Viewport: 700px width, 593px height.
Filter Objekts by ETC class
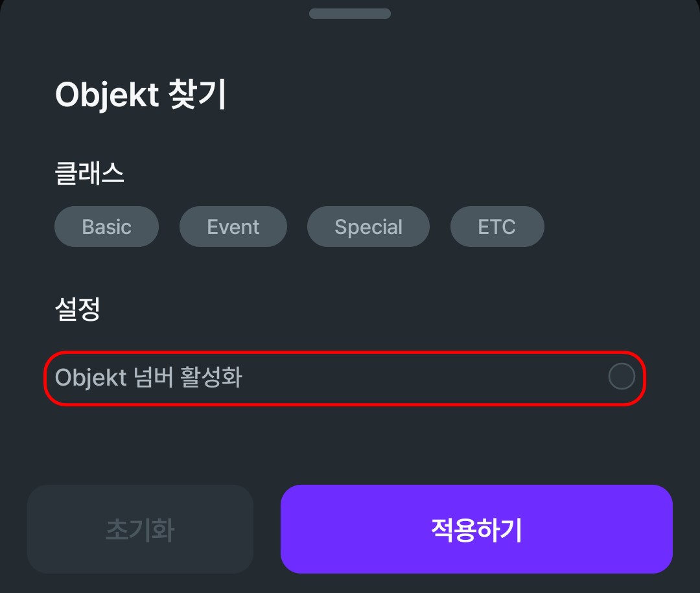[x=496, y=227]
